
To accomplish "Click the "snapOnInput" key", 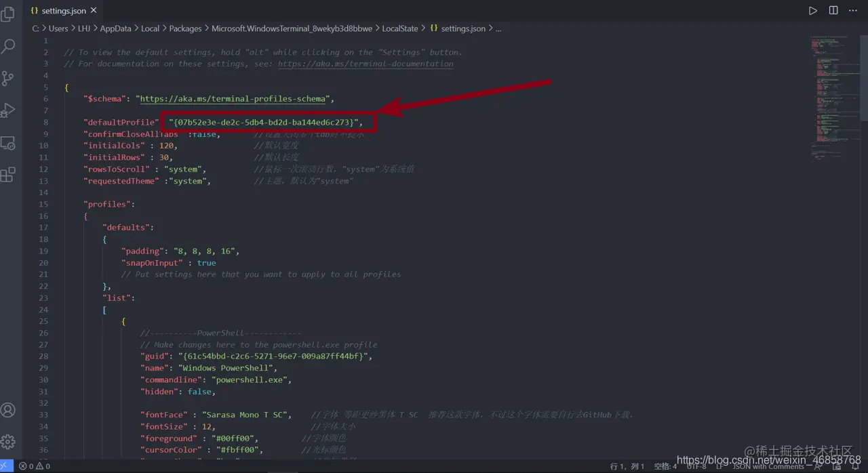I will pos(152,263).
